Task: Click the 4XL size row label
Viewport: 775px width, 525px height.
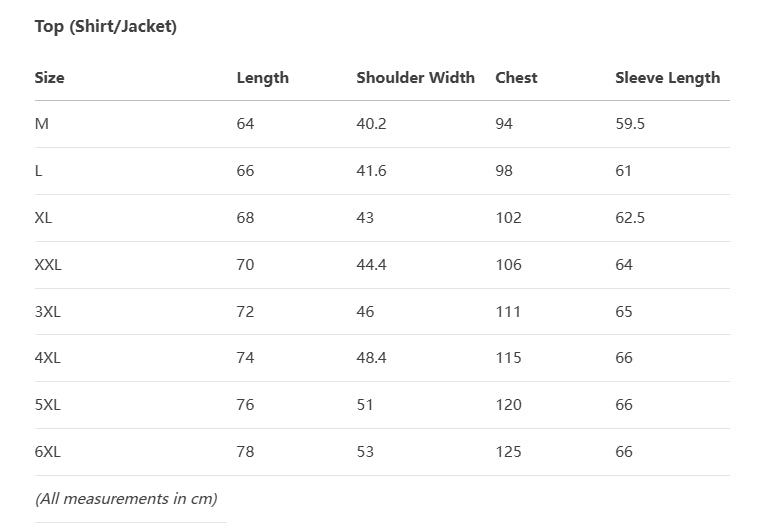Action: tap(47, 358)
